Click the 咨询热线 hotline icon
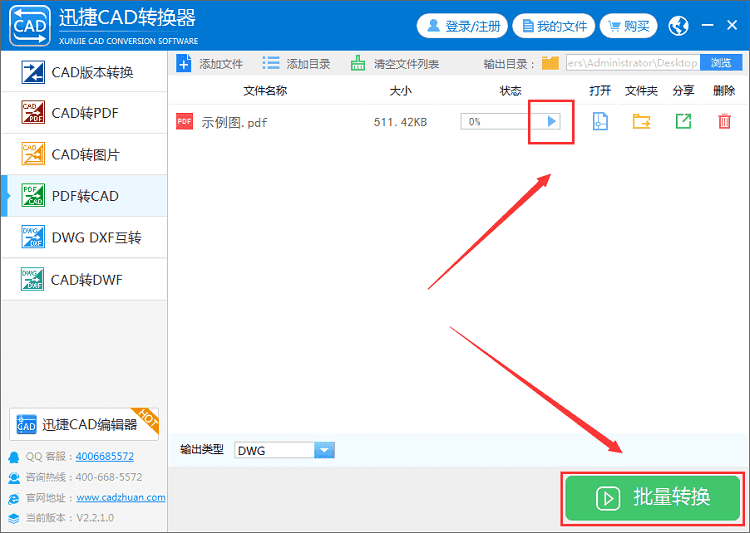 14,477
